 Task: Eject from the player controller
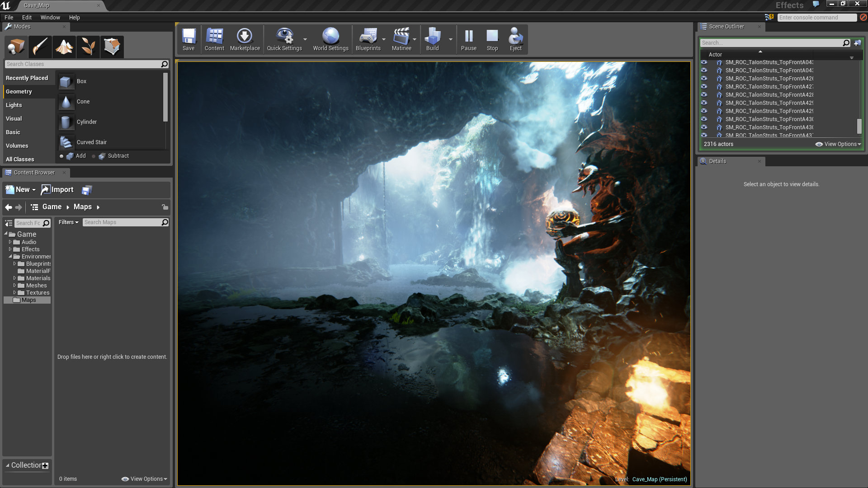point(516,40)
